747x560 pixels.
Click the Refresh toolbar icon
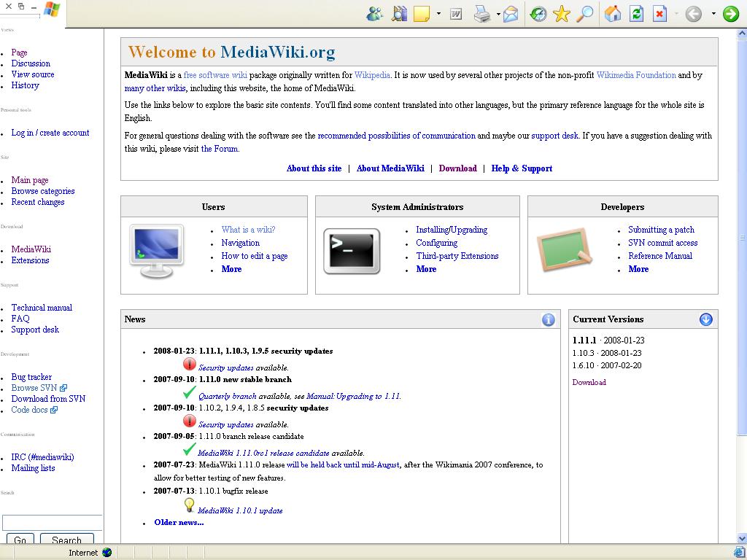636,14
